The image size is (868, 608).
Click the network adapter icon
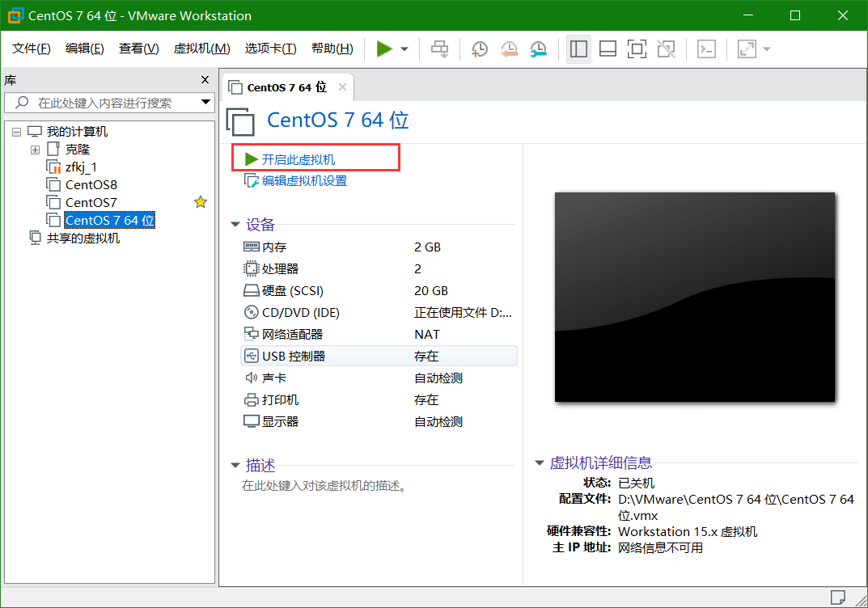click(x=252, y=334)
